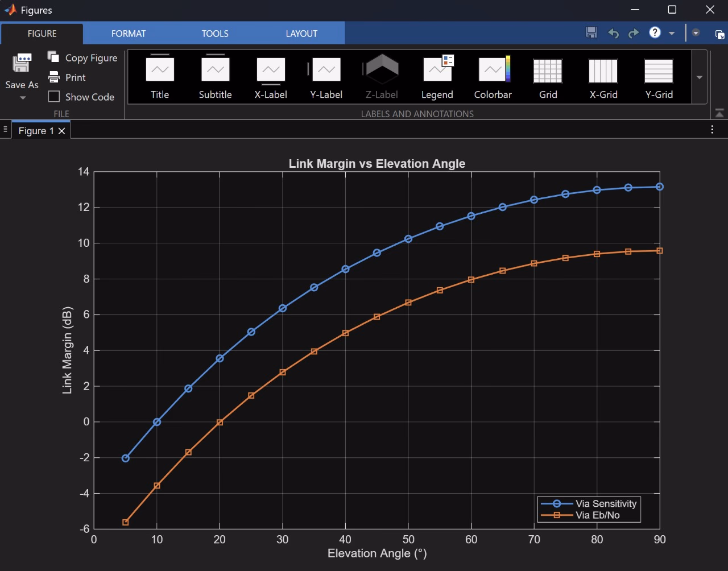
Task: Copy Figure to clipboard
Action: (x=82, y=58)
